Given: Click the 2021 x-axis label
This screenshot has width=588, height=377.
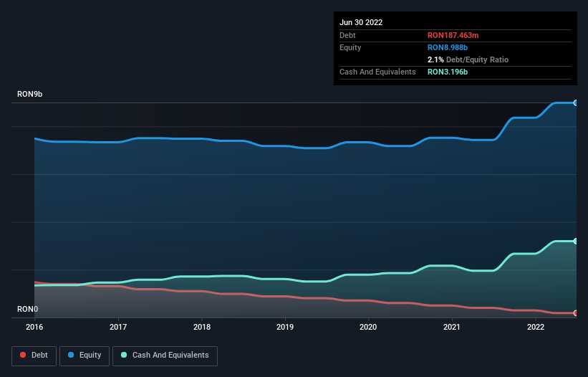Looking at the screenshot, I should point(452,327).
